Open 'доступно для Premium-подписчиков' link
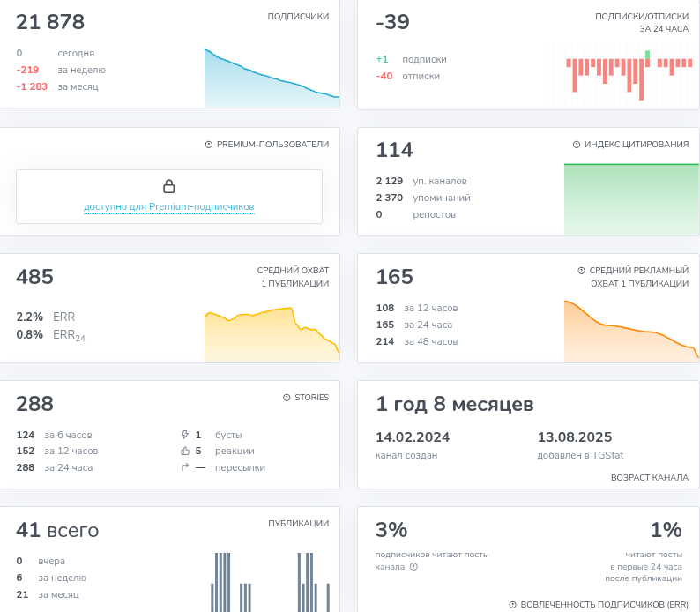Image resolution: width=700 pixels, height=612 pixels. (168, 206)
